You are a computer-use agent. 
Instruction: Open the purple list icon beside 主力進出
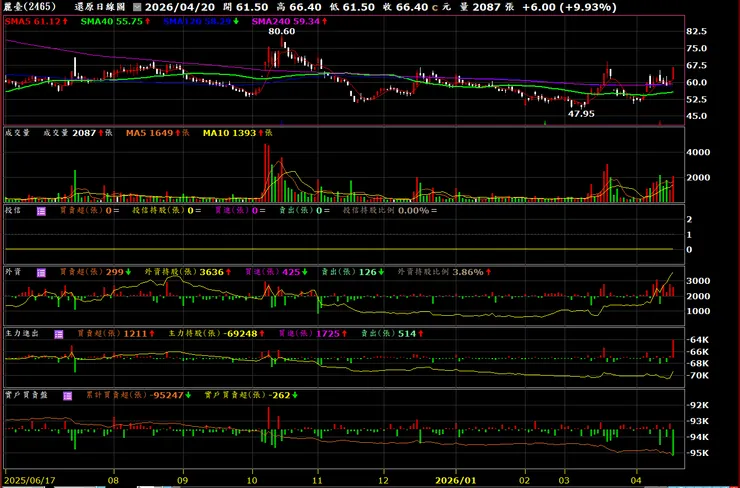pyautogui.click(x=59, y=334)
